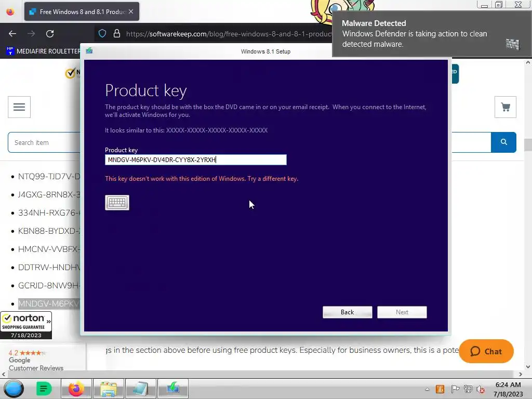Image resolution: width=532 pixels, height=399 pixels.
Task: Switch to Windows Setup taskbar item
Action: click(172, 389)
